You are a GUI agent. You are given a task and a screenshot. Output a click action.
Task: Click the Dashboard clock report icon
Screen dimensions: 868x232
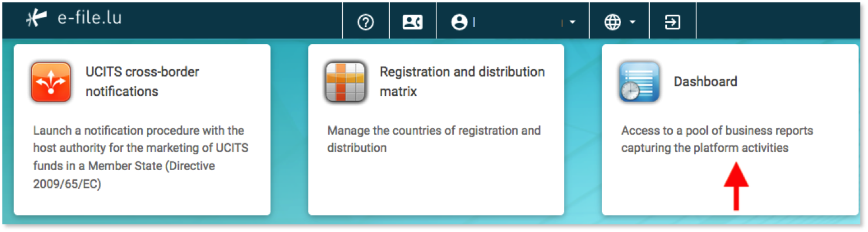[x=639, y=82]
